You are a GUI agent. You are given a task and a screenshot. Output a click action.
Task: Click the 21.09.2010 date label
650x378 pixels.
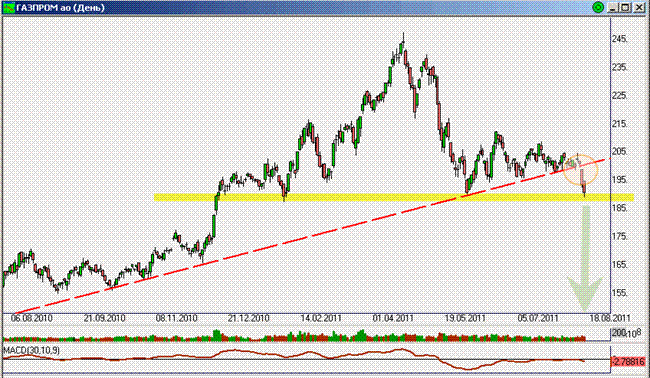click(104, 318)
